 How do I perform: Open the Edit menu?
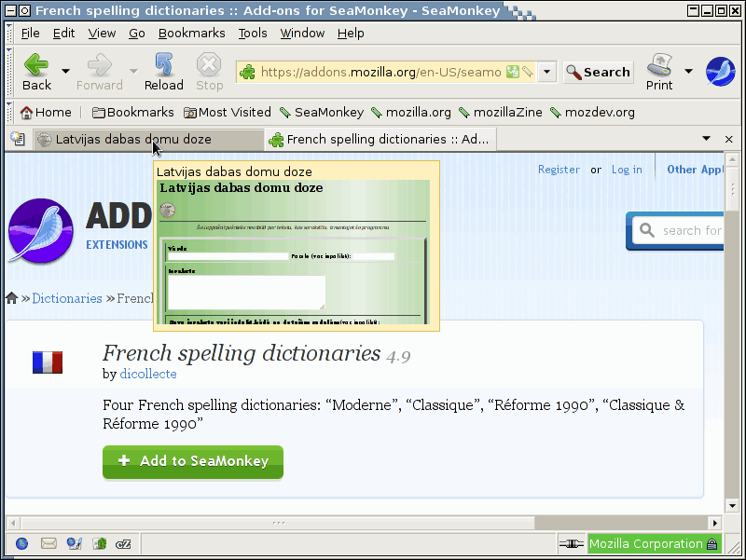pyautogui.click(x=63, y=34)
